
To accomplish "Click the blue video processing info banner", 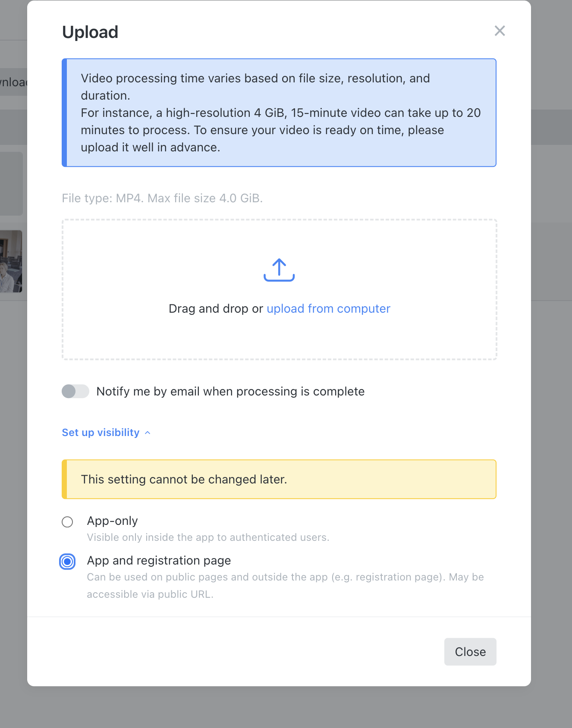I will [279, 113].
